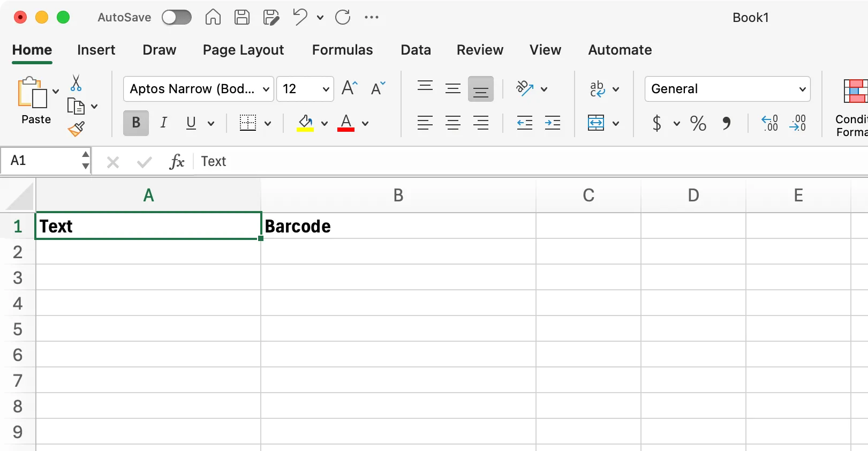This screenshot has height=451, width=868.
Task: Click the Select All corner triangle
Action: tap(20, 197)
